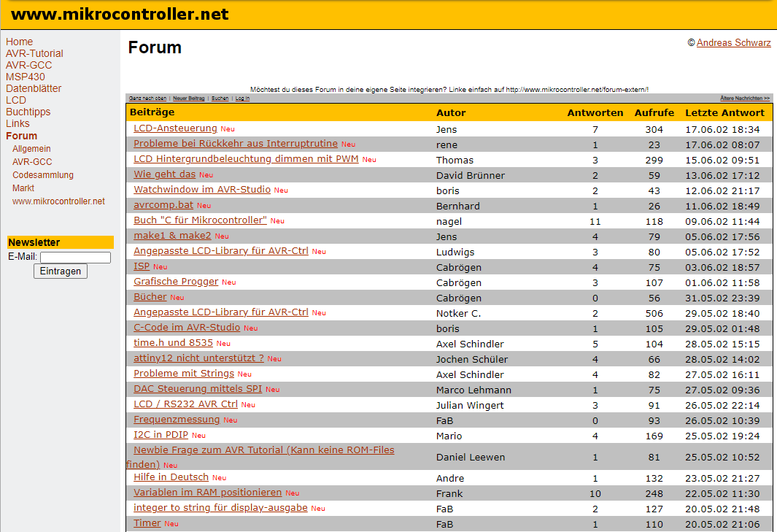Open 'Variablen im RAM positionieren' thread
This screenshot has height=532, width=777.
208,493
